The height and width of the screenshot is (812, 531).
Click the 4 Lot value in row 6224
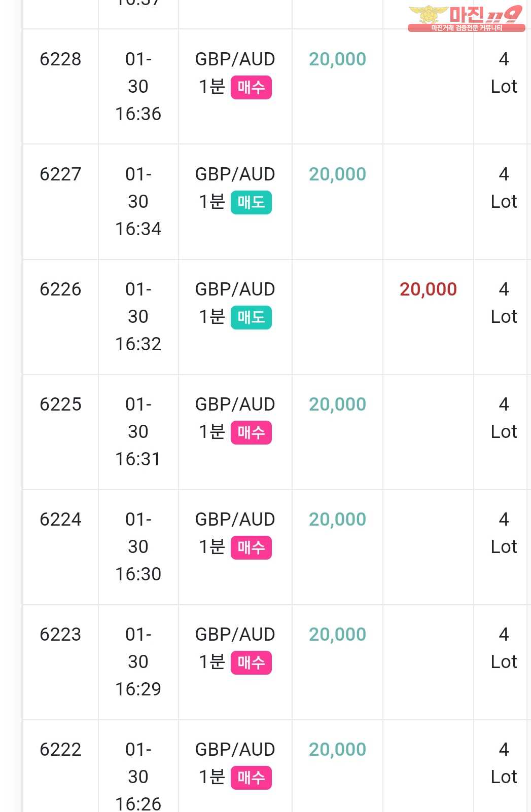504,533
